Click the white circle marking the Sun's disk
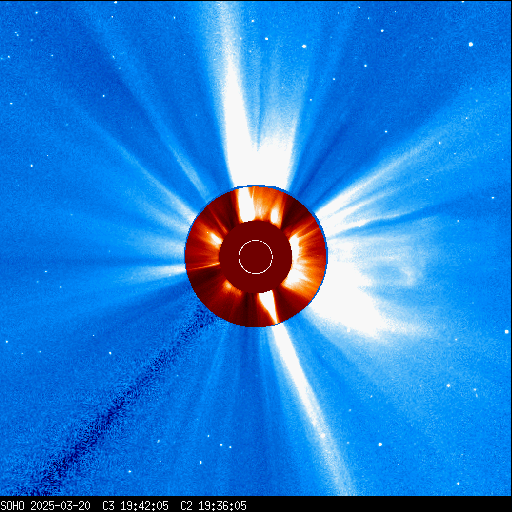The image size is (512, 512). click(x=256, y=257)
